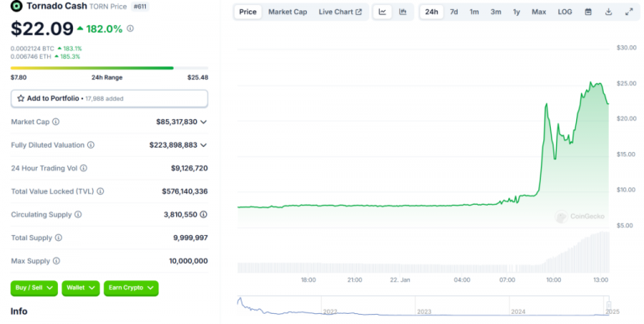
Task: Expand Fully Diluted Valuation chevron
Action: pos(203,145)
